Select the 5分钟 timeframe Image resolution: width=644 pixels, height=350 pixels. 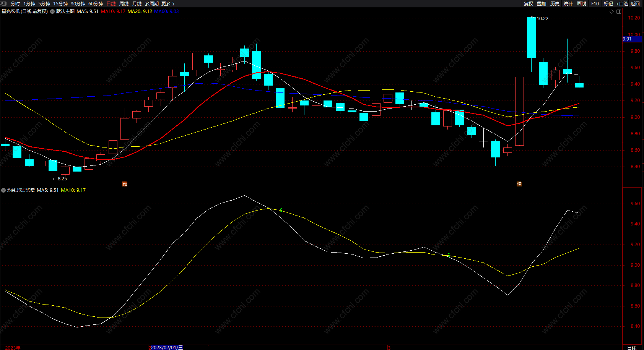(44, 3)
